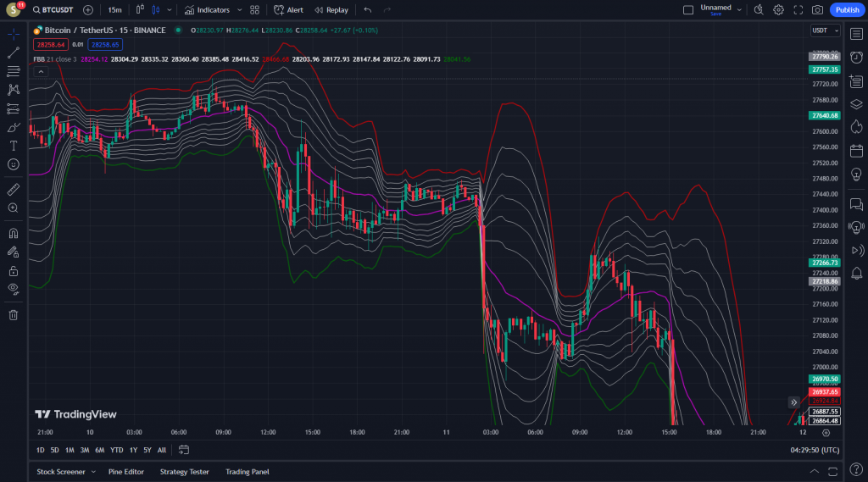Click the trash icon to remove drawings
The width and height of the screenshot is (868, 482).
[13, 315]
